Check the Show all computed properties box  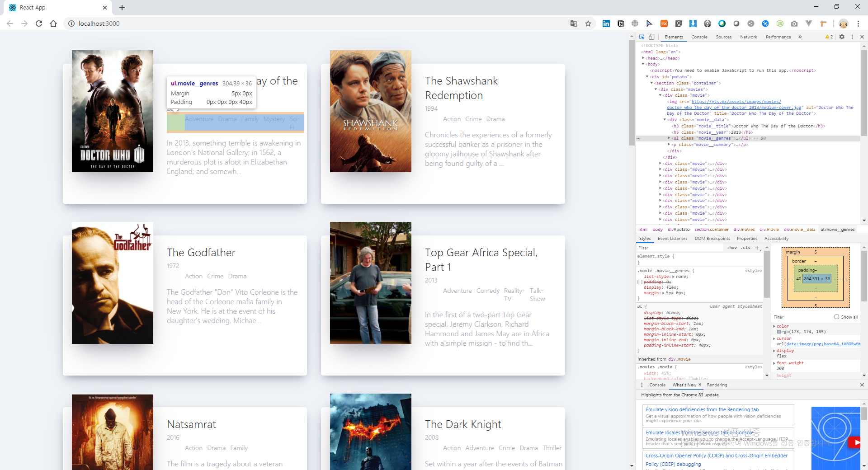[837, 317]
